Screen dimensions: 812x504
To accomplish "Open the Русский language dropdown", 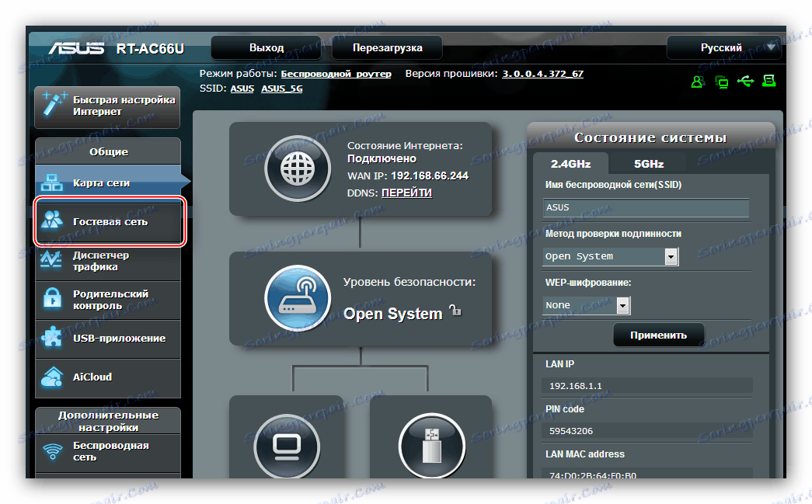I will [724, 47].
